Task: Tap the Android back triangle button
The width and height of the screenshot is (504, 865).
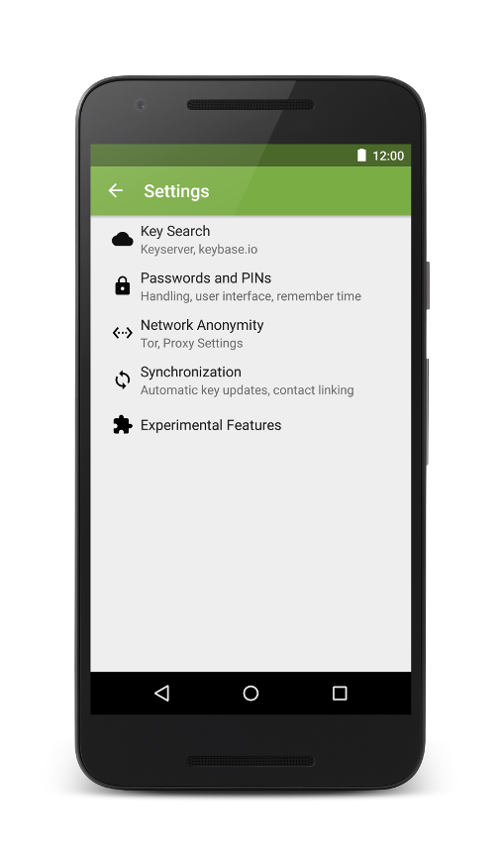Action: [161, 693]
